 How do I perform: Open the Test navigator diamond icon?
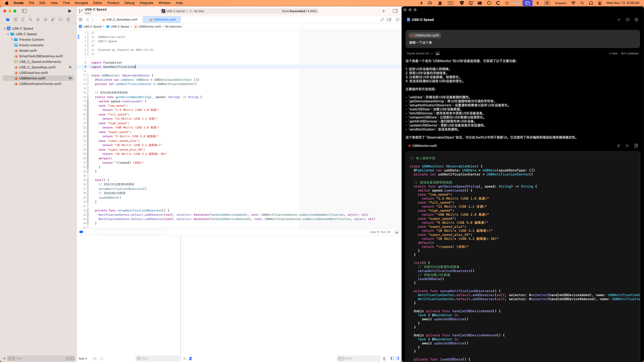pos(46,19)
